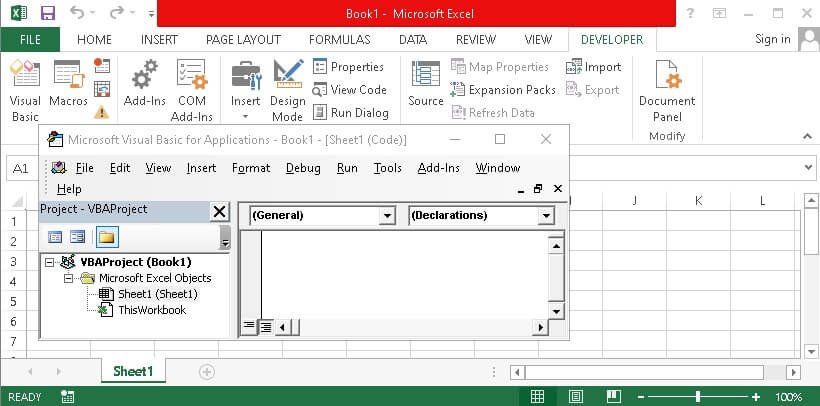Open the XML Source pane button

[426, 84]
